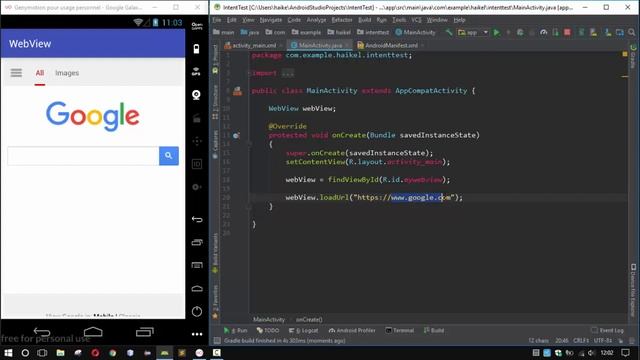This screenshot has width=640, height=360.
Task: Click Genymotion sidebar back arrow icon
Action: point(197,219)
